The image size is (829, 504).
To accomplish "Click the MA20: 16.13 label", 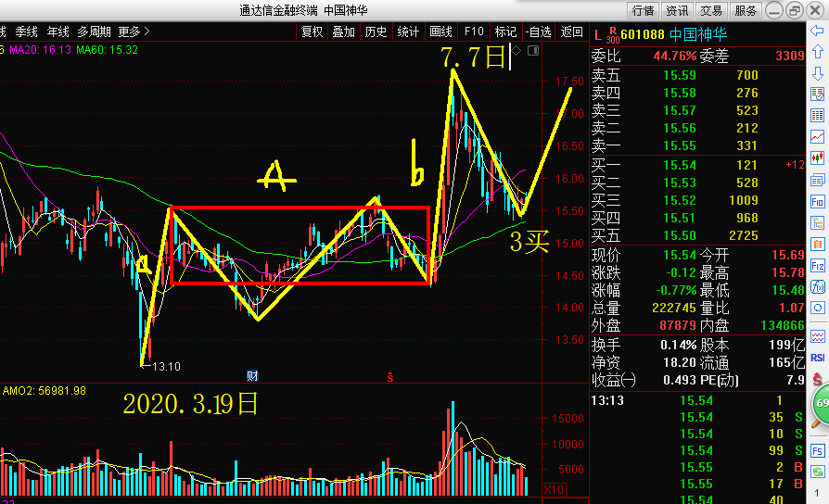I will click(40, 50).
